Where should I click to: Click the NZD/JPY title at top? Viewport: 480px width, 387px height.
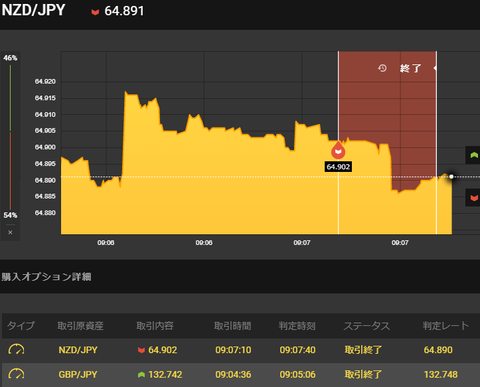pos(33,10)
